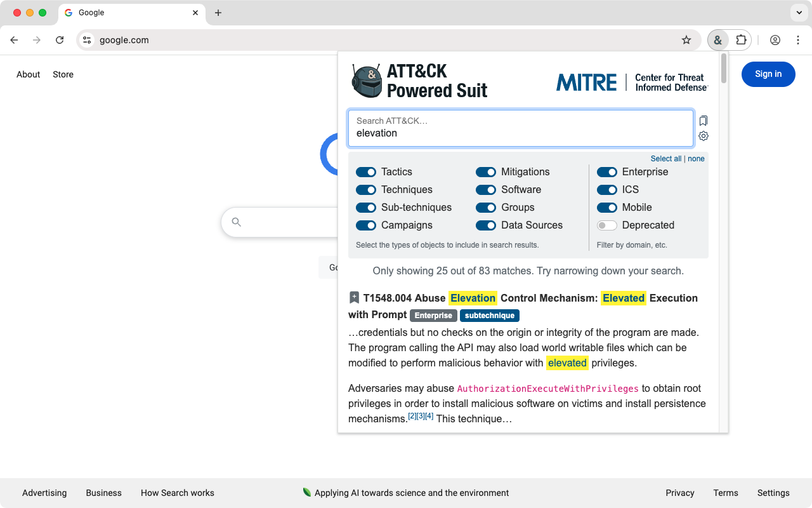
Task: Disable the Groups toggle
Action: [x=486, y=207]
